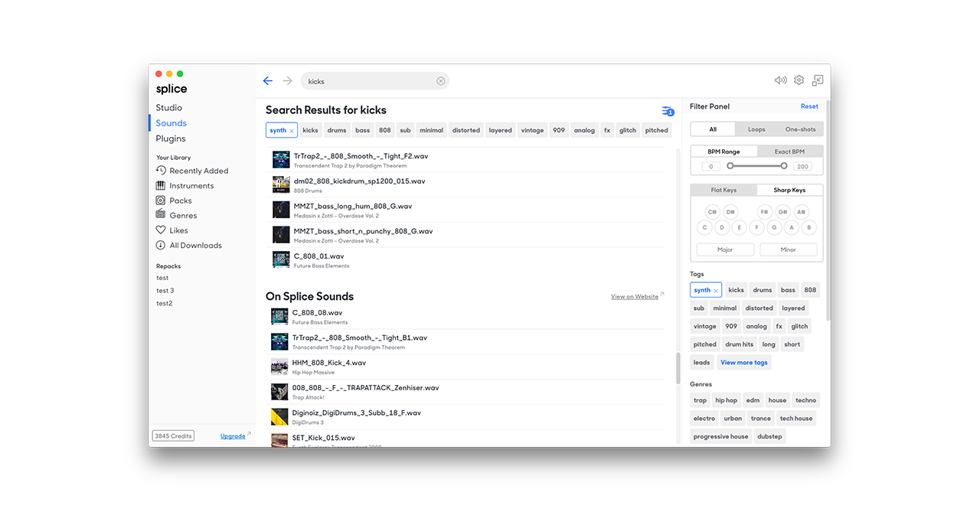Switch to Sharp Keys
The image size is (980, 515).
click(789, 190)
